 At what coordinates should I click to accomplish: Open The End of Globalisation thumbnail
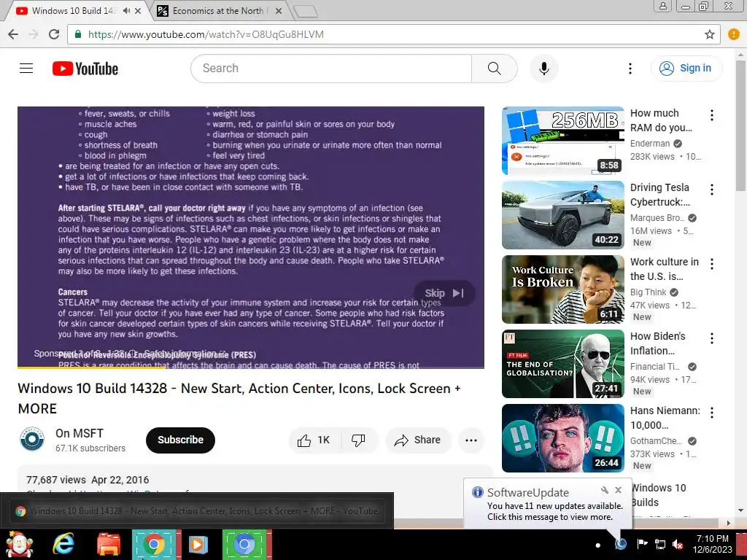point(562,363)
